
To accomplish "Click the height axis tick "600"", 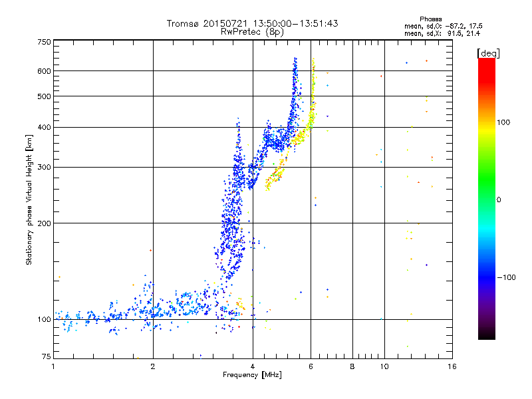I will 44,71.
